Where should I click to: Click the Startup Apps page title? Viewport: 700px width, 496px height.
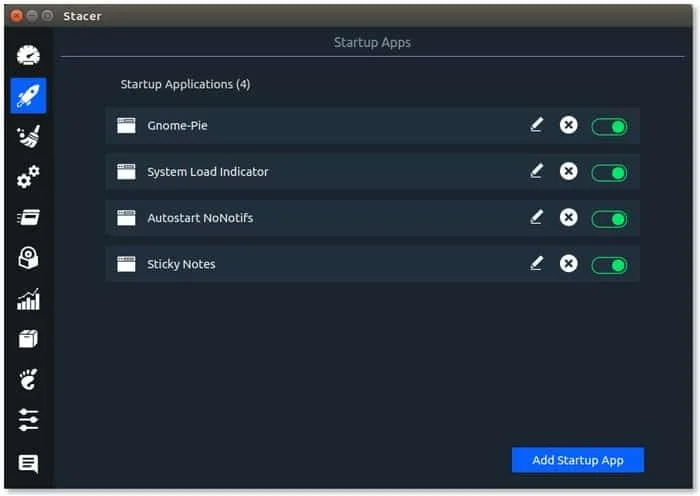(372, 42)
